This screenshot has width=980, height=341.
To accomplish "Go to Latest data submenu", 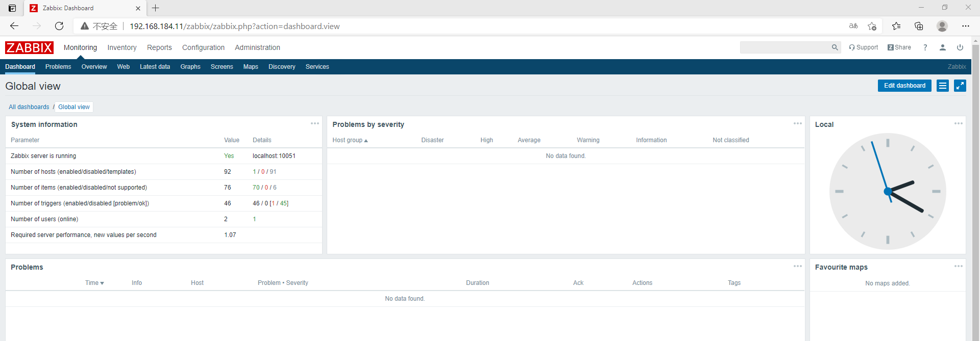I will click(155, 67).
